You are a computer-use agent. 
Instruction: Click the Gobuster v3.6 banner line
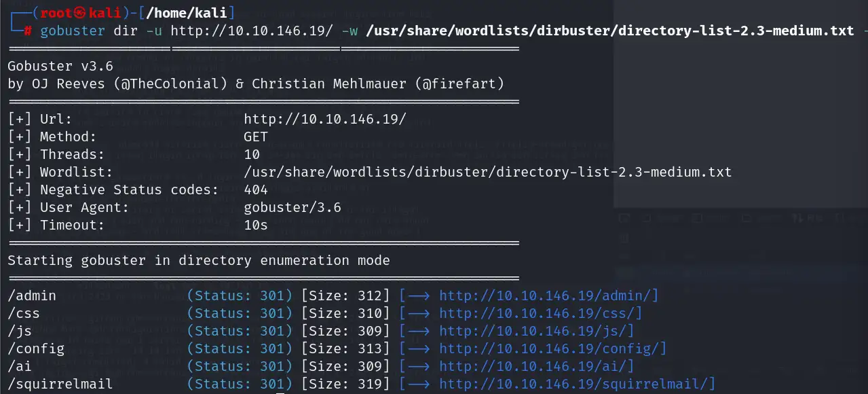click(60, 67)
